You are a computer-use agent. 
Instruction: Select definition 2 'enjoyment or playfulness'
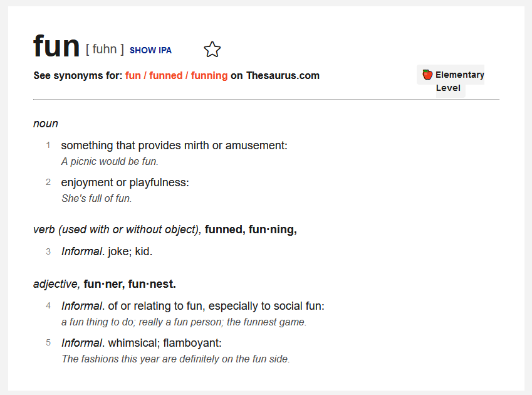125,182
